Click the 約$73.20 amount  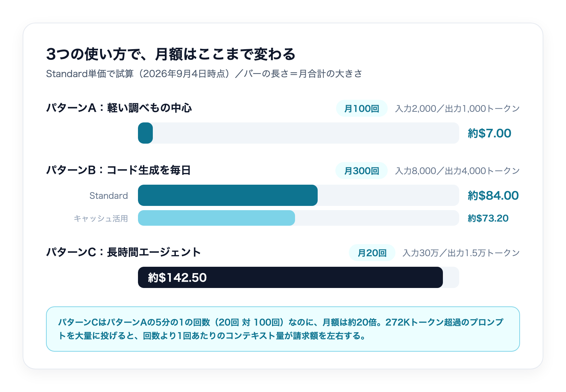[x=488, y=218]
